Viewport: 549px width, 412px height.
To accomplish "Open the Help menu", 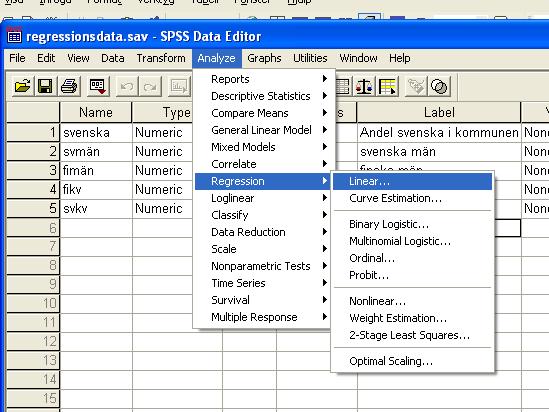I will (399, 58).
